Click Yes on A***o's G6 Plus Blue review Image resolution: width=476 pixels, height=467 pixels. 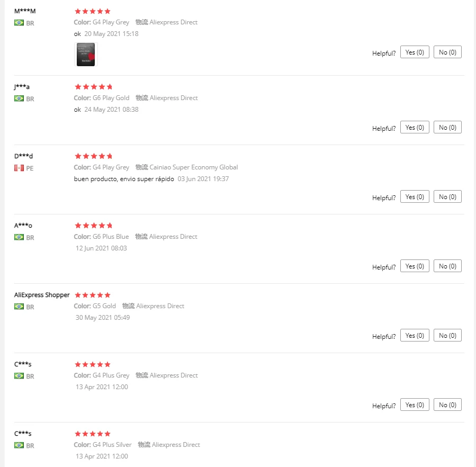point(415,266)
